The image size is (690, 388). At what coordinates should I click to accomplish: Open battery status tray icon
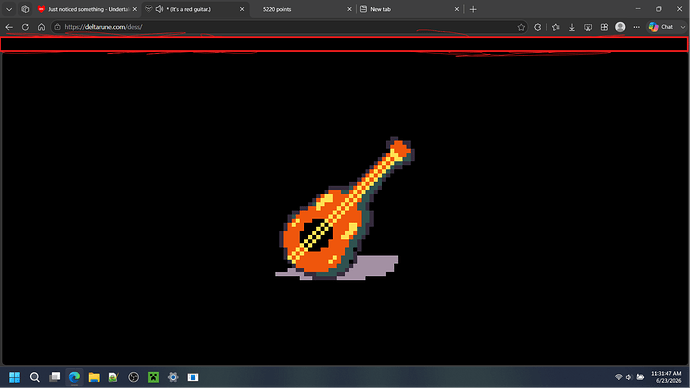pyautogui.click(x=640, y=377)
